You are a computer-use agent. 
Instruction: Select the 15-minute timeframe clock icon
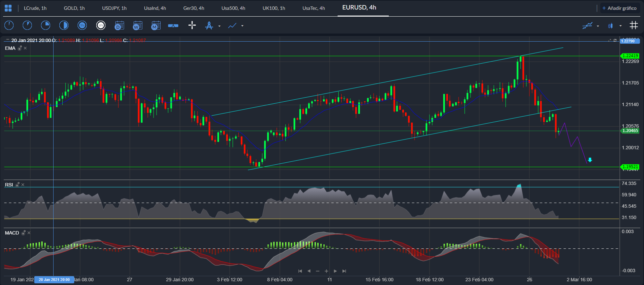pos(45,25)
